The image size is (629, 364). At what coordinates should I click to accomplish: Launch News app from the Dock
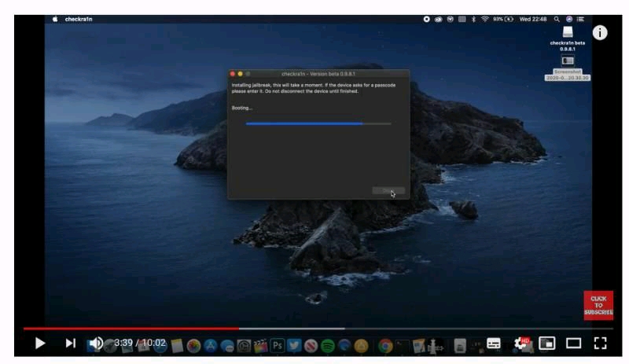click(x=311, y=346)
